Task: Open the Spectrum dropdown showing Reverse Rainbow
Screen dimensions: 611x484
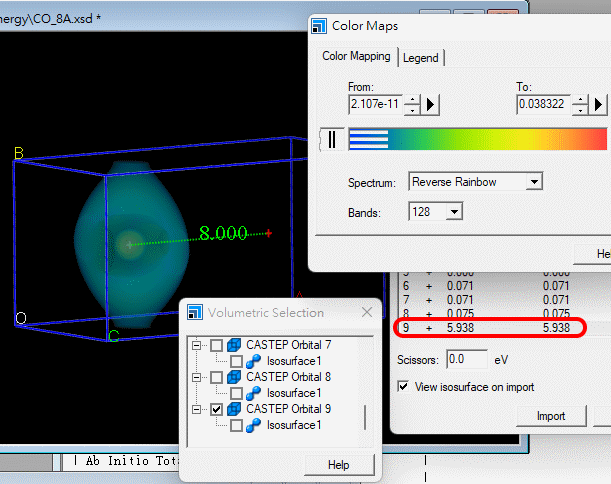Action: 534,182
